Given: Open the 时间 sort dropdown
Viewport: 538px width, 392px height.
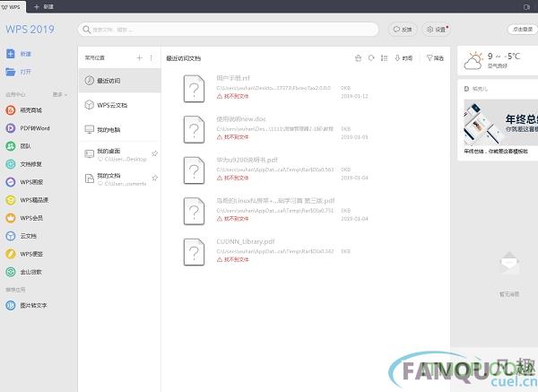Looking at the screenshot, I should click(403, 58).
